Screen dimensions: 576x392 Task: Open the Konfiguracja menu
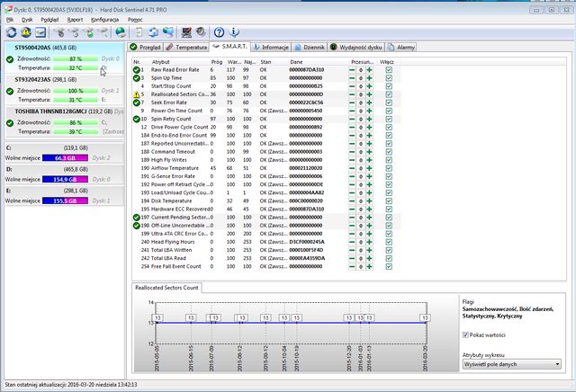[104, 20]
